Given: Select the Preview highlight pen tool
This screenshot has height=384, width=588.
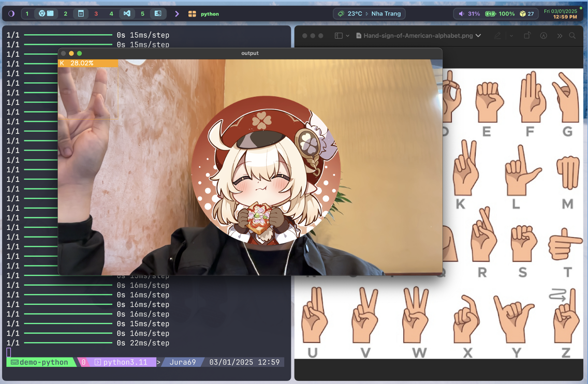Looking at the screenshot, I should 497,36.
